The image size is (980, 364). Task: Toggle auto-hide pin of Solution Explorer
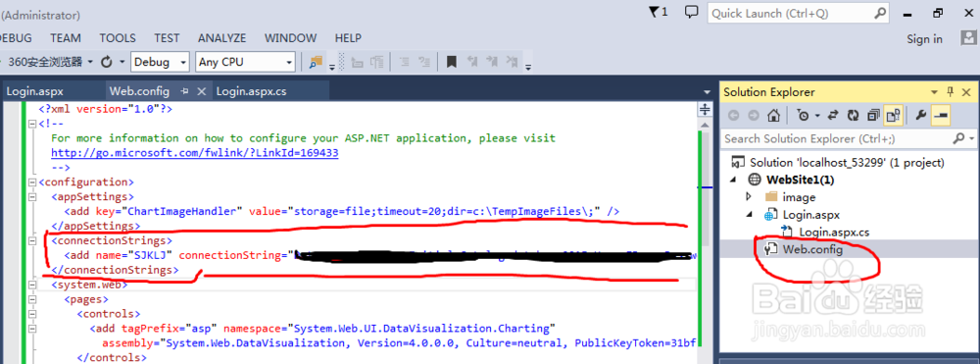pos(951,92)
